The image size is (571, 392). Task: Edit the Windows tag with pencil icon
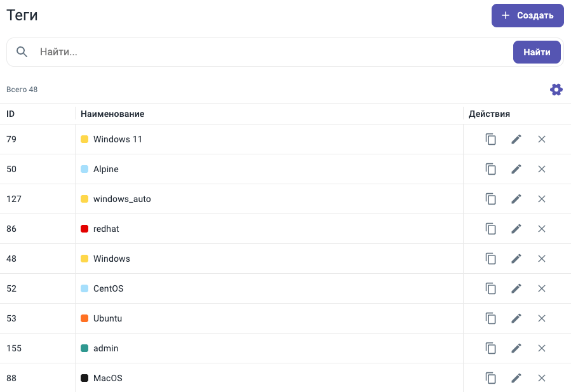(516, 259)
